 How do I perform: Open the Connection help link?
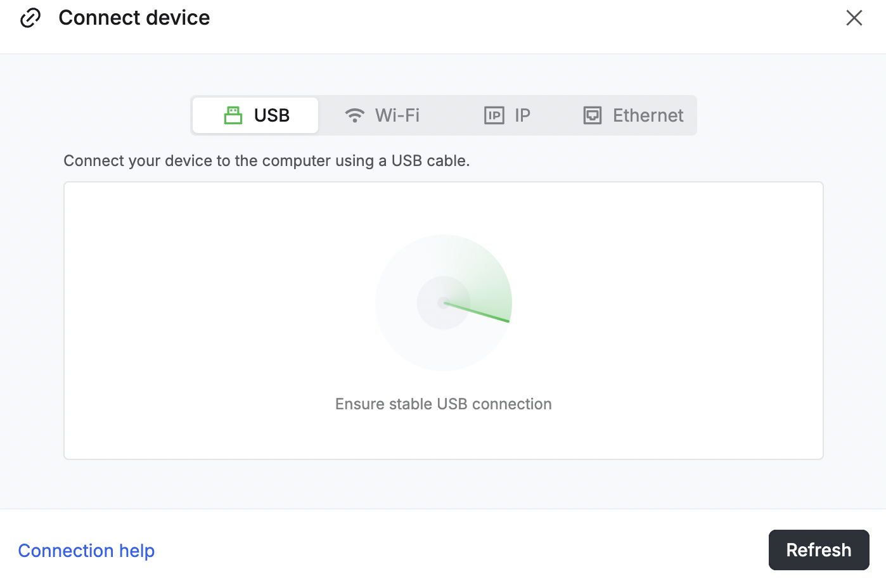(86, 551)
